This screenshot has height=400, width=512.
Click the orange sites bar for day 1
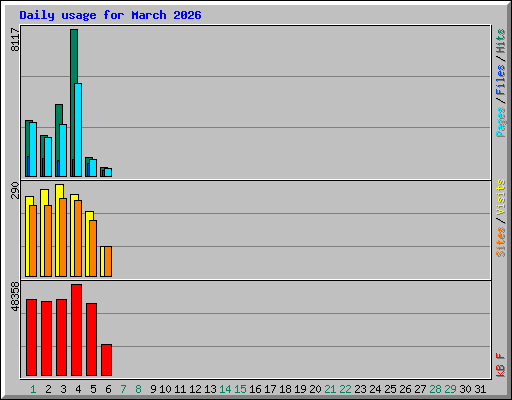tap(33, 241)
